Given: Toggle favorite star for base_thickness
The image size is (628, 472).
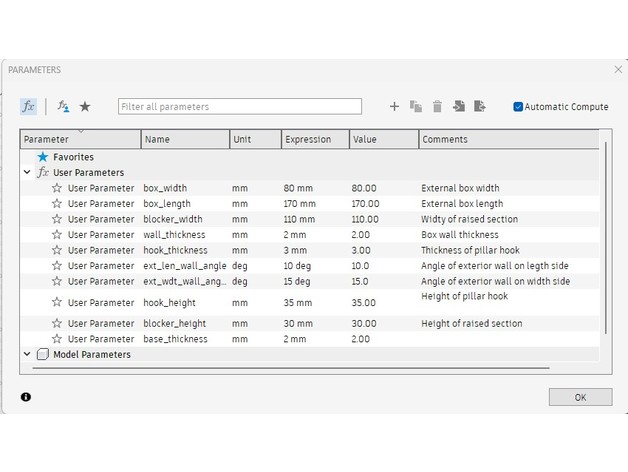Looking at the screenshot, I should tap(57, 339).
